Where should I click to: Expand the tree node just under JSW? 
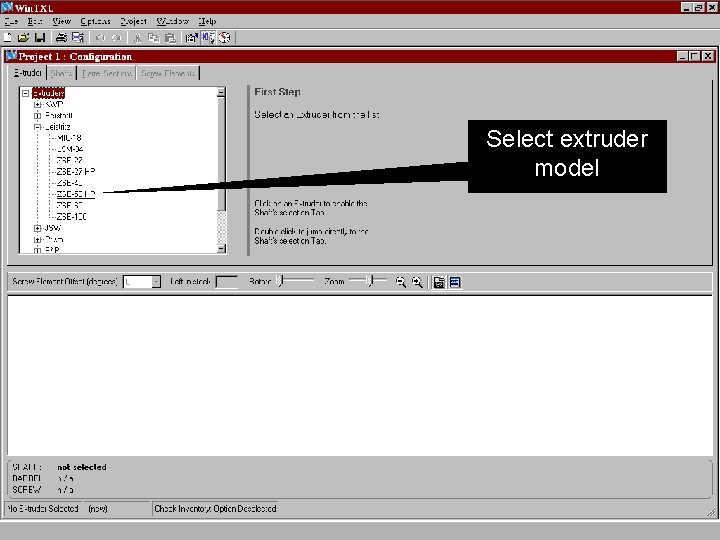pos(38,240)
